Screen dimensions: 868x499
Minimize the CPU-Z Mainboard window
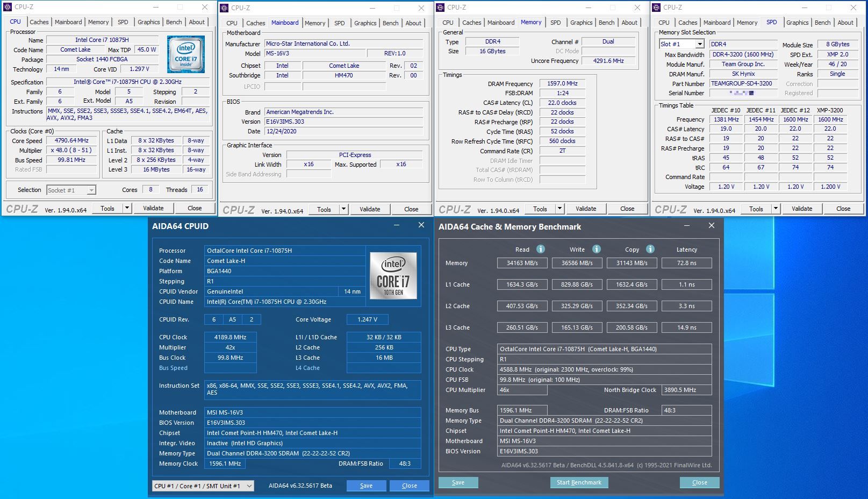[371, 8]
